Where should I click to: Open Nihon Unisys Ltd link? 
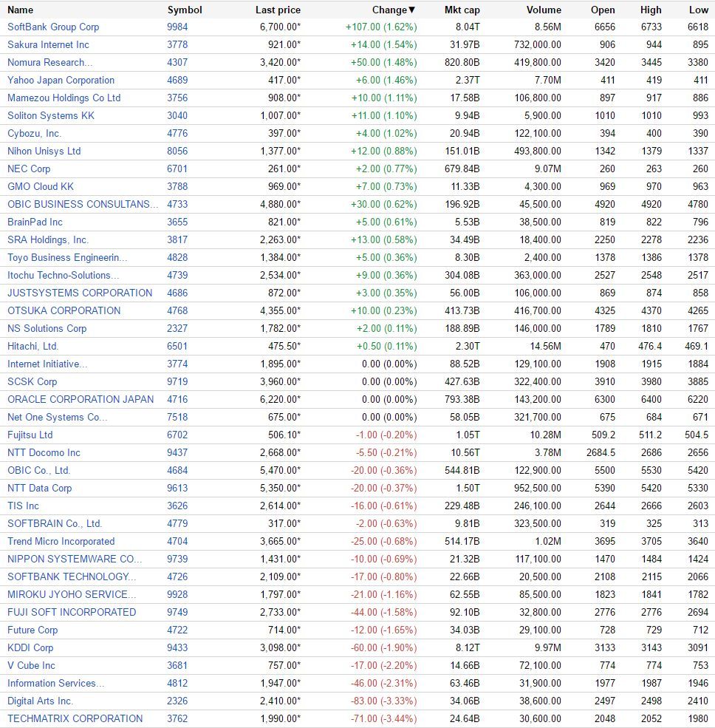coord(44,151)
